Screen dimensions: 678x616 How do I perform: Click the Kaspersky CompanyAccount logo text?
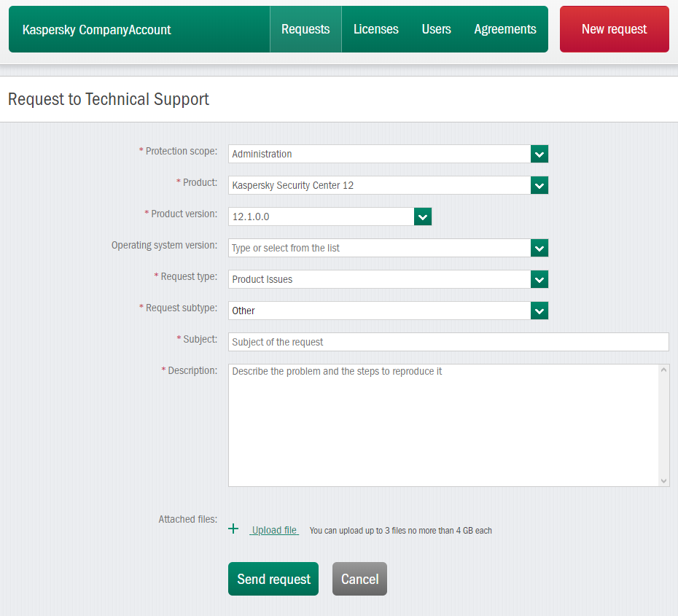pos(97,30)
